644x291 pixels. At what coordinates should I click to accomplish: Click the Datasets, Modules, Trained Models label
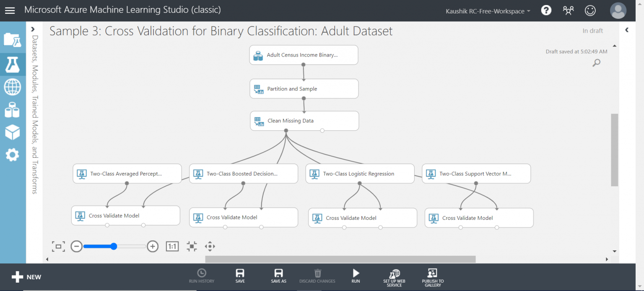35,114
